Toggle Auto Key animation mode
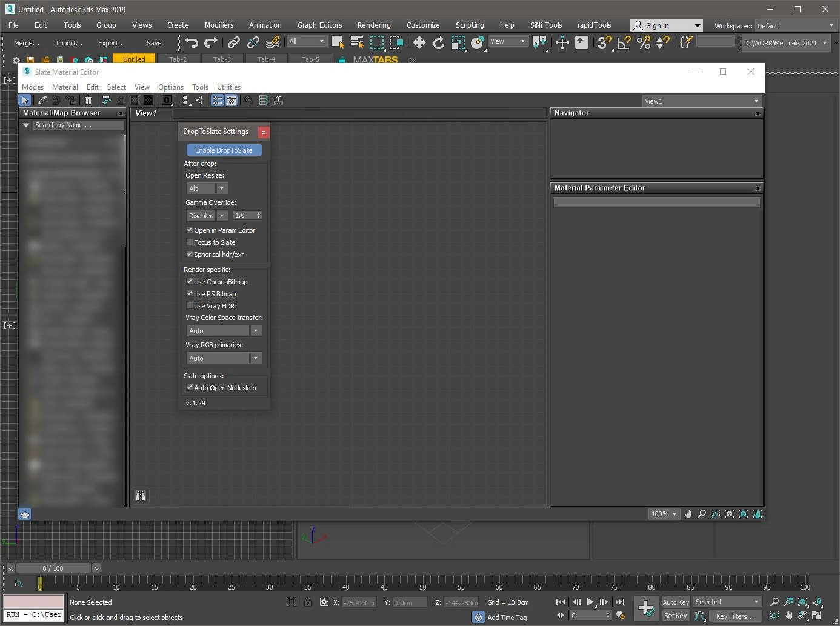Image resolution: width=840 pixels, height=626 pixels. [x=676, y=602]
